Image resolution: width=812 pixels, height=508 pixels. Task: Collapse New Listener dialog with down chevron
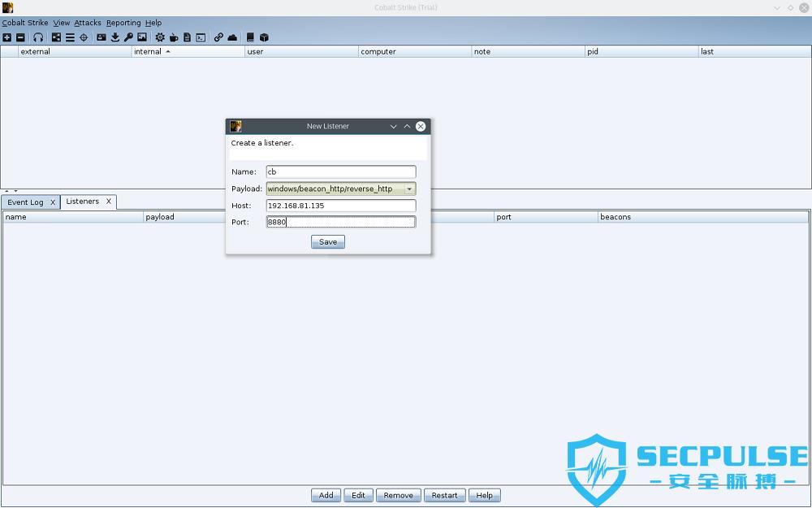[394, 126]
